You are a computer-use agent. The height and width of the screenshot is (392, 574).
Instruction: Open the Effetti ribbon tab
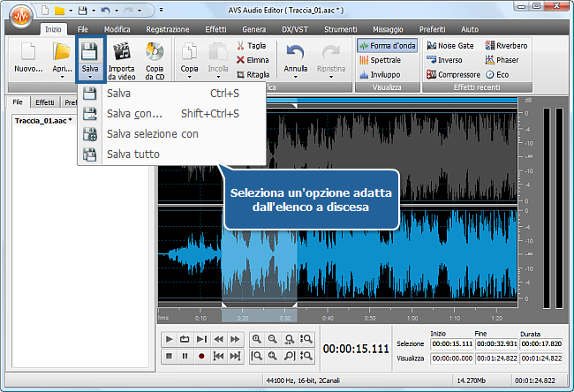pos(215,29)
